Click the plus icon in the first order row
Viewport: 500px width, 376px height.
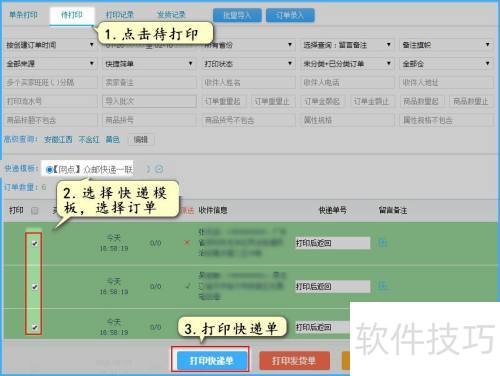click(383, 243)
